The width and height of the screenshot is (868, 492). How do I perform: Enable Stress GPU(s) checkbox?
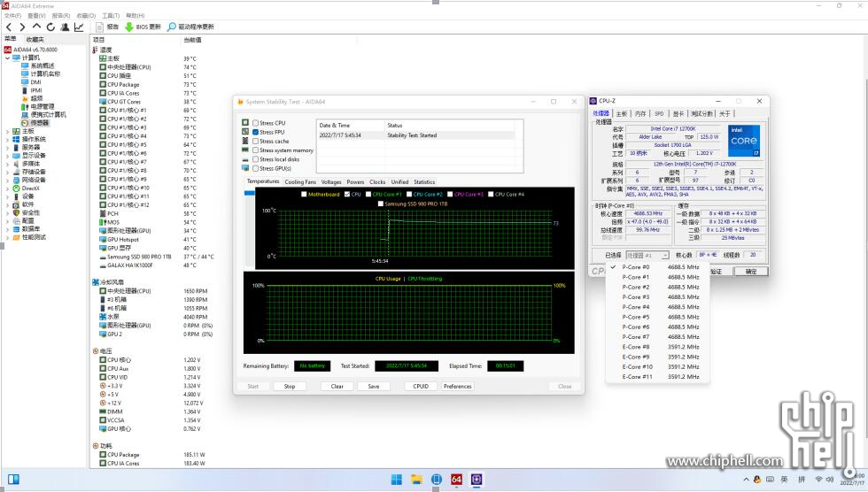point(256,168)
